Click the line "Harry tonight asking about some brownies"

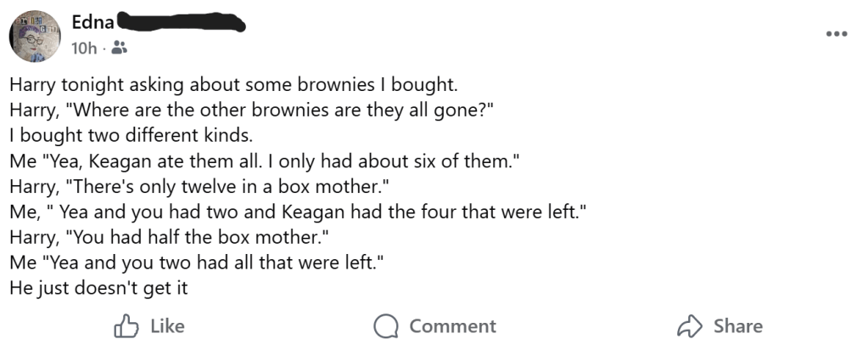tap(233, 85)
